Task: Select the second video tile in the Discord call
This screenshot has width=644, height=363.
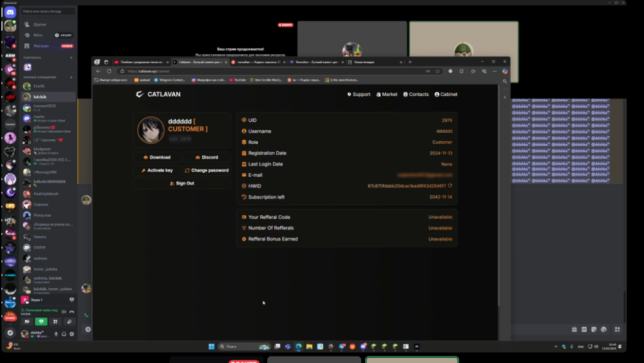Action: coord(464,52)
